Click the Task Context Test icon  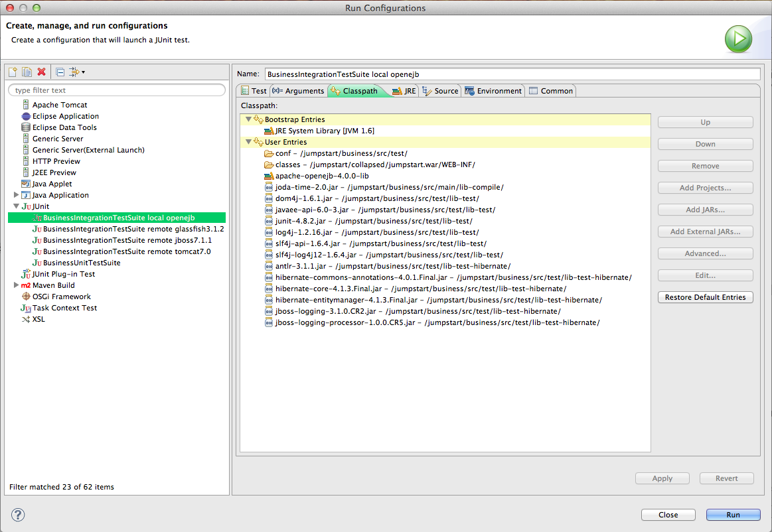click(26, 308)
